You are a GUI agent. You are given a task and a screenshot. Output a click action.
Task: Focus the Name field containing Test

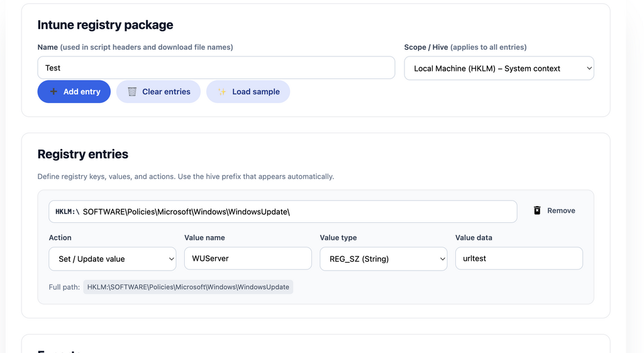pos(216,68)
